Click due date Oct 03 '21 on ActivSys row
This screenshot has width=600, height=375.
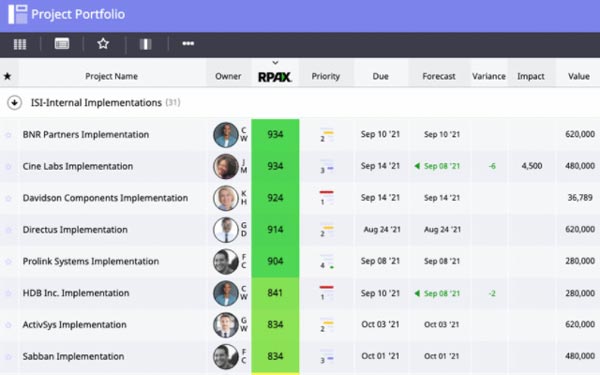click(x=380, y=324)
